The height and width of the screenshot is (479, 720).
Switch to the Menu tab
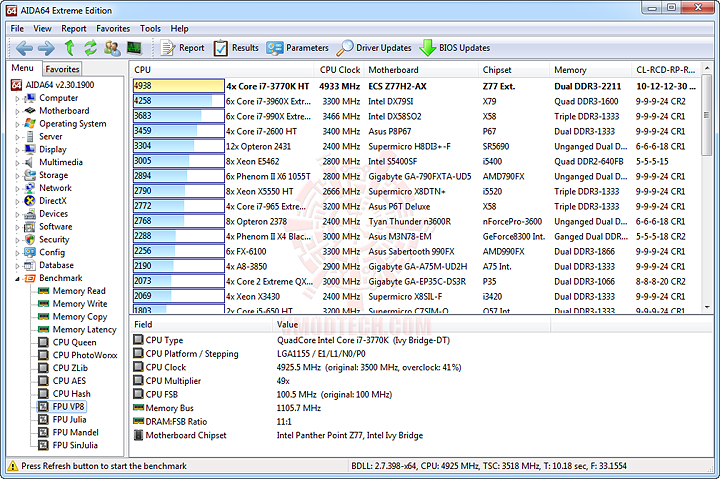point(22,68)
